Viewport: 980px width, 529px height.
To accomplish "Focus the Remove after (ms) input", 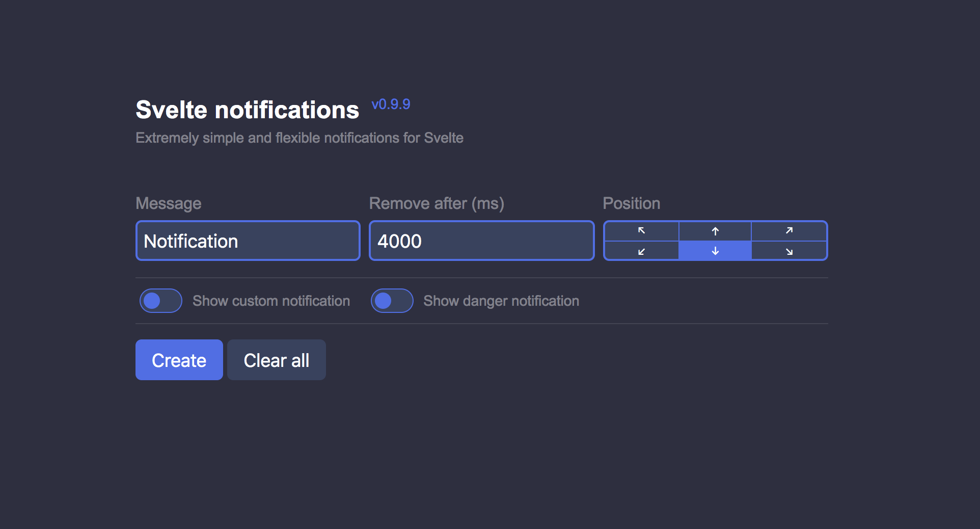I will coord(481,241).
